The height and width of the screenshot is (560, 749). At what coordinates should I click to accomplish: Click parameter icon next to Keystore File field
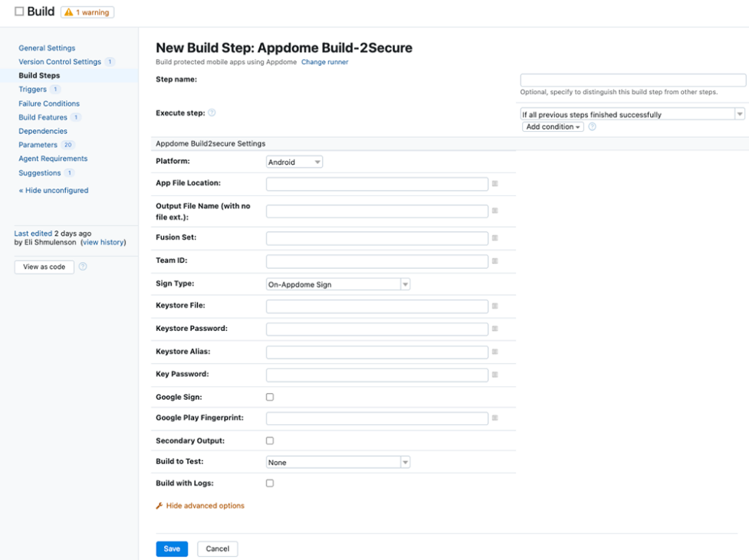[x=494, y=306]
